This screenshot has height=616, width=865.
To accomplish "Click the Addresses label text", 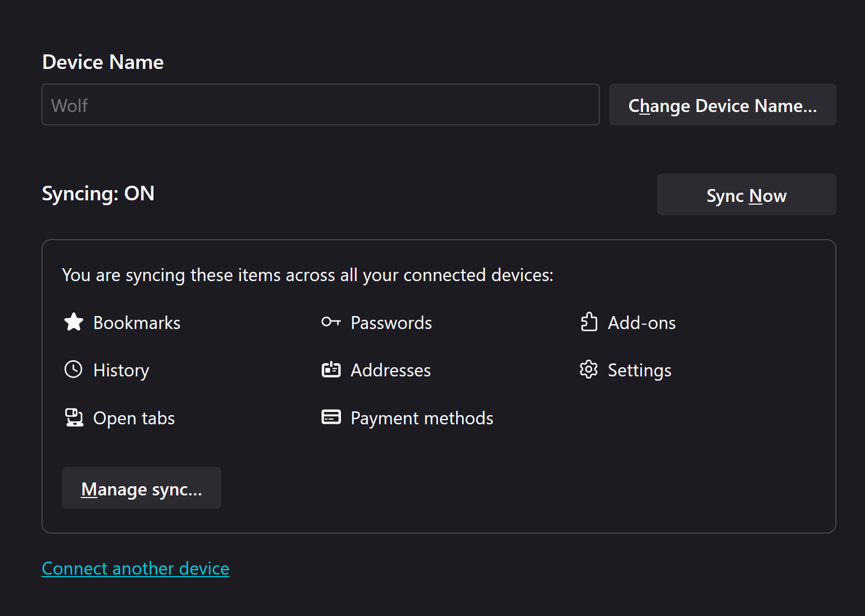I will [x=390, y=370].
